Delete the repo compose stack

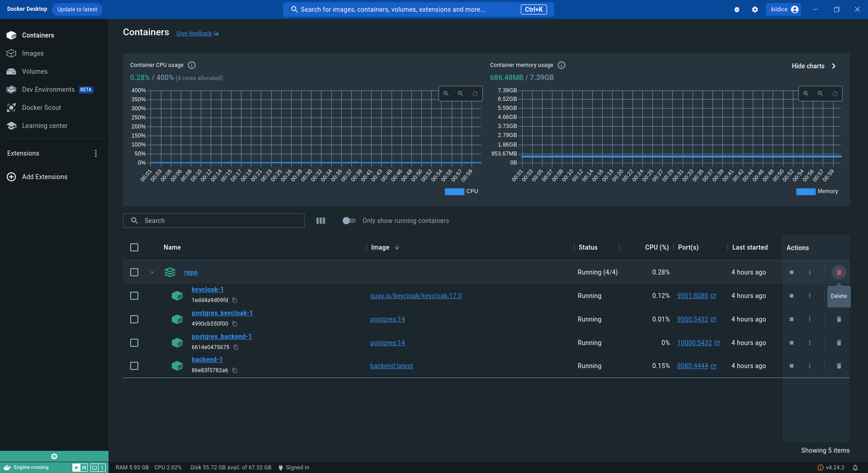click(839, 272)
